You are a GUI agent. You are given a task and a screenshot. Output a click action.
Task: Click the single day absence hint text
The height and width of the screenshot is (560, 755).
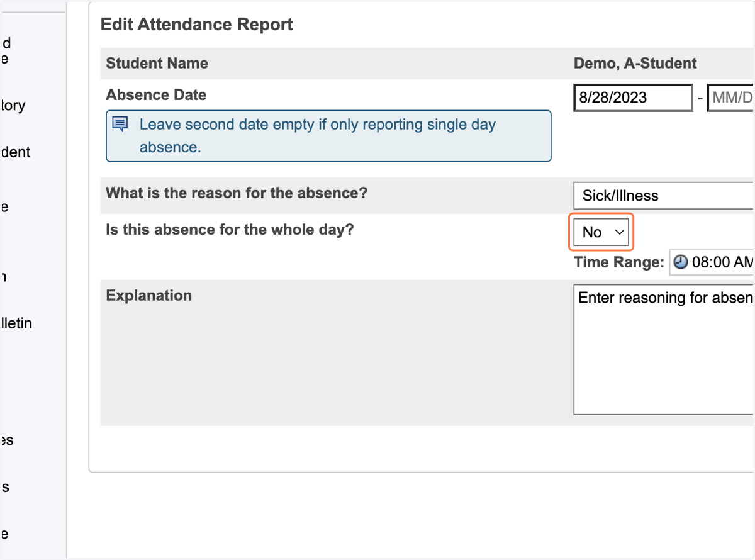tap(318, 135)
